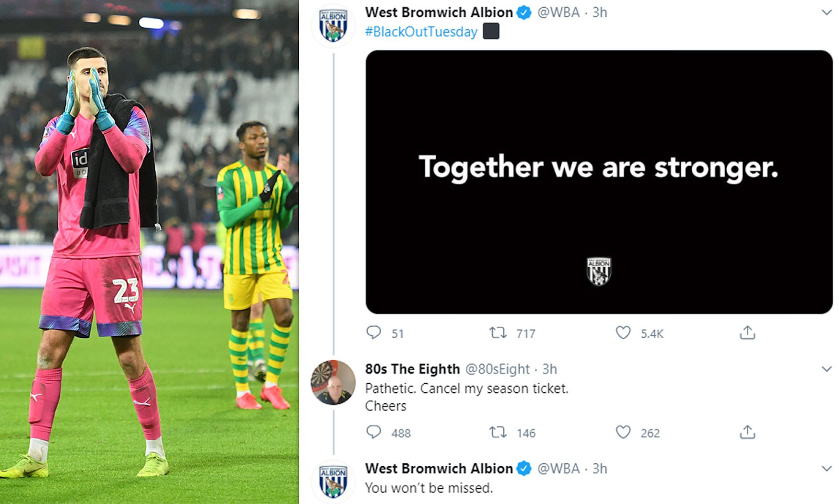Share 80s The Eighth's reply

[747, 432]
